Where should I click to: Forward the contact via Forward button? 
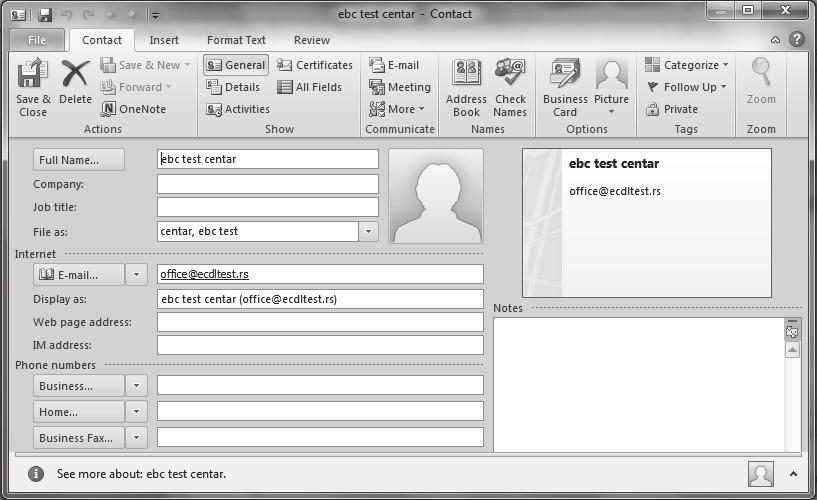tap(137, 87)
